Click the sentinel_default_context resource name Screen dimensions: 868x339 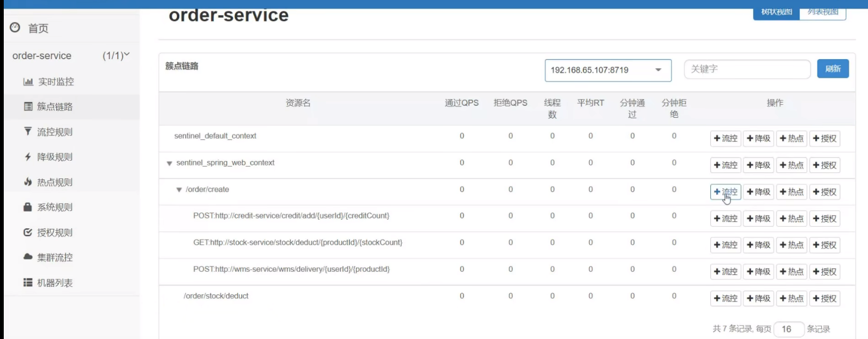point(215,136)
